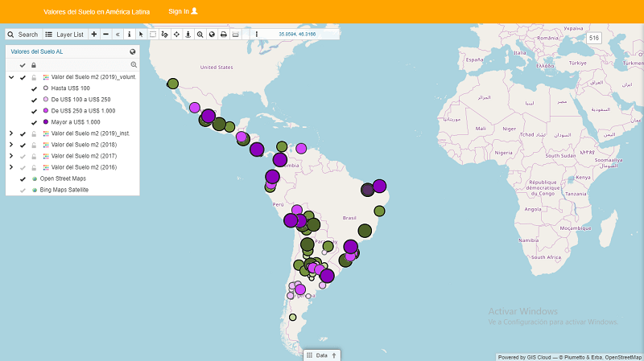Enable the Valor del Suelo m2 (2017) layer
Viewport: 644px width, 361px height.
(23, 156)
